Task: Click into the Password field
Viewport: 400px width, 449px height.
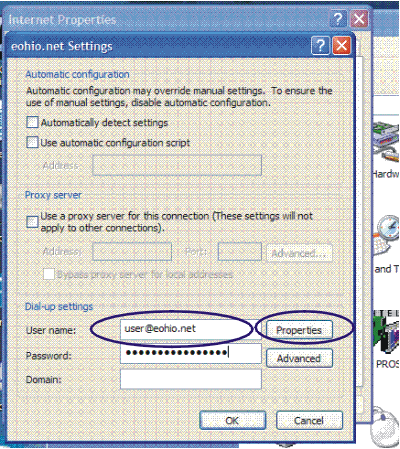Action: coord(191,353)
